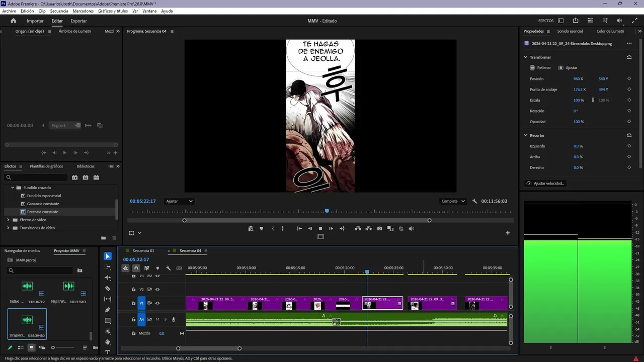Click the project thumbnail size zoom slider

pyautogui.click(x=62, y=347)
